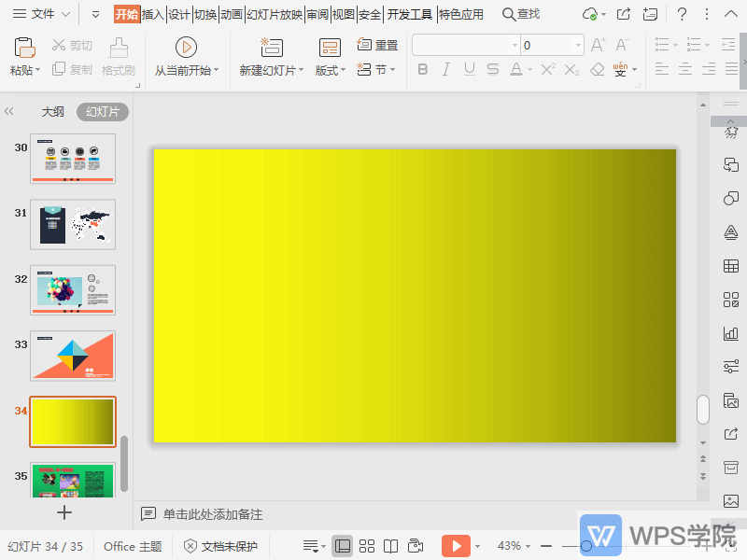The image size is (747, 560).
Task: Click the chart icon in the right sidebar
Action: [730, 333]
